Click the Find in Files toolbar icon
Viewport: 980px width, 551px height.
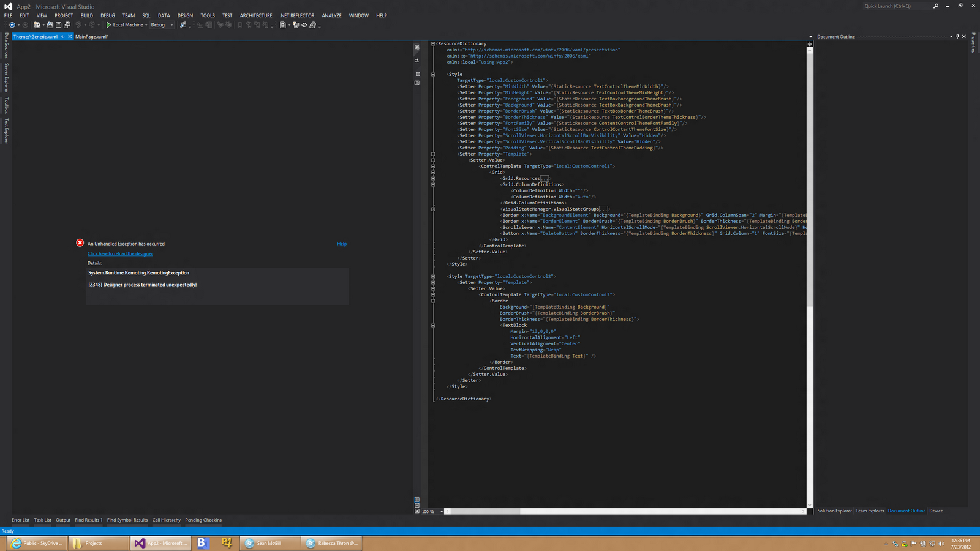[x=183, y=25]
